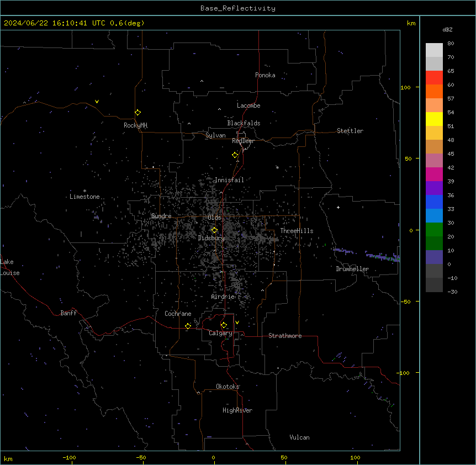The width and height of the screenshot is (476, 465).
Task: Click the Stettler city label
Action: point(350,131)
